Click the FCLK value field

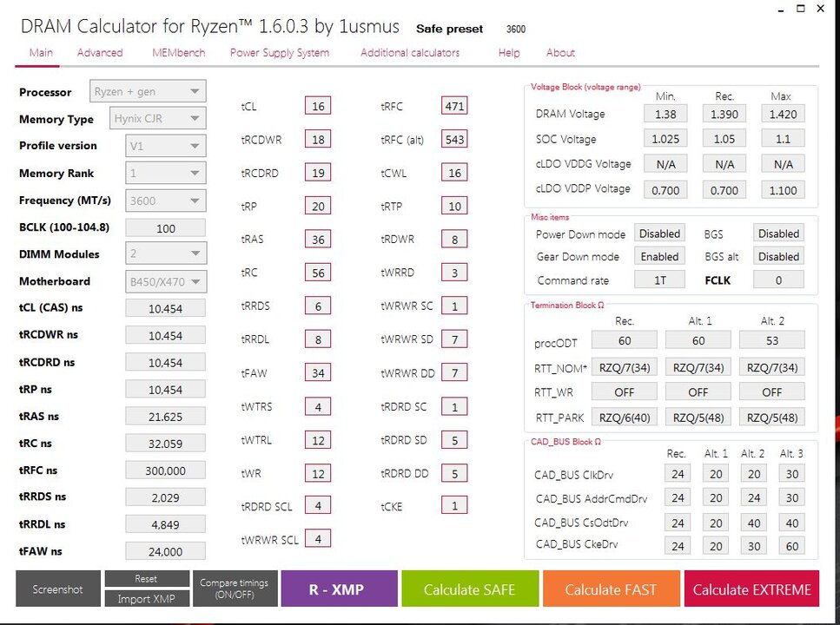tap(778, 280)
